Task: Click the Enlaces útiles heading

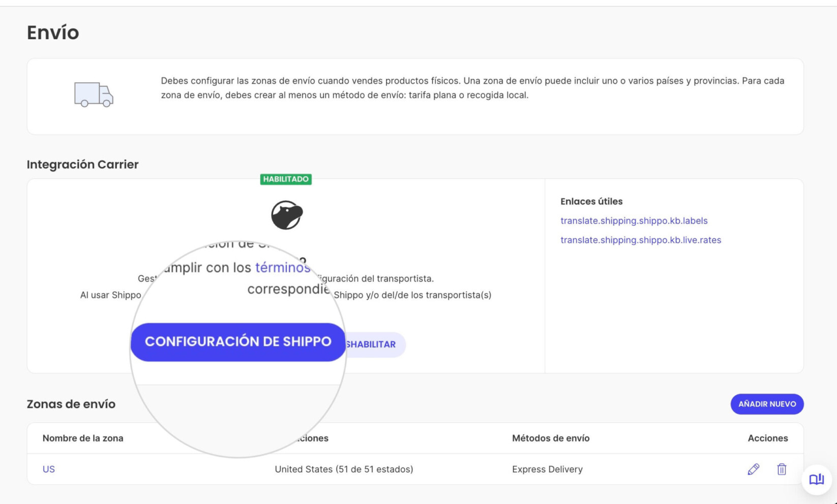Action: [591, 201]
